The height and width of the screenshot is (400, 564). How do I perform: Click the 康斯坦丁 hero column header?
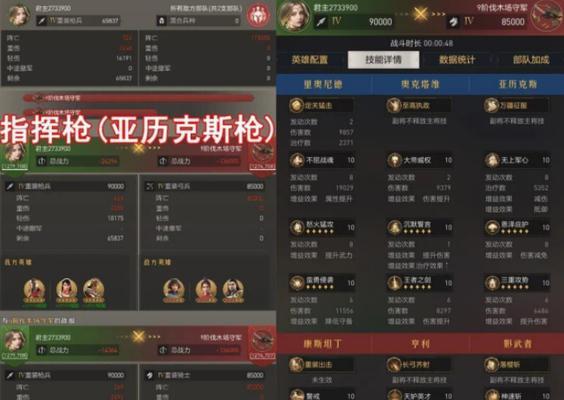click(x=323, y=344)
